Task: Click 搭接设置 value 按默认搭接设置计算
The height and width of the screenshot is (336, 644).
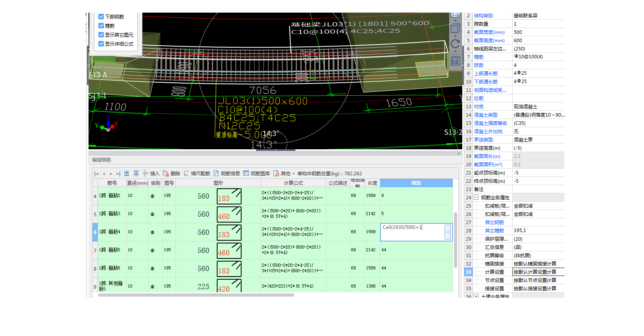Action: point(538,289)
